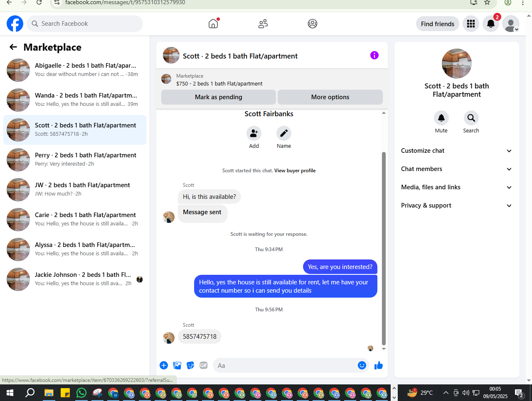
Task: Open Windows Start menu
Action: (x=10, y=393)
